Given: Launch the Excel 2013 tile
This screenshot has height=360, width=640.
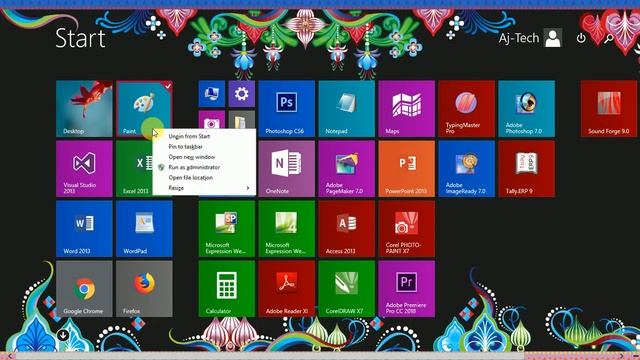Looking at the screenshot, I should click(x=134, y=169).
